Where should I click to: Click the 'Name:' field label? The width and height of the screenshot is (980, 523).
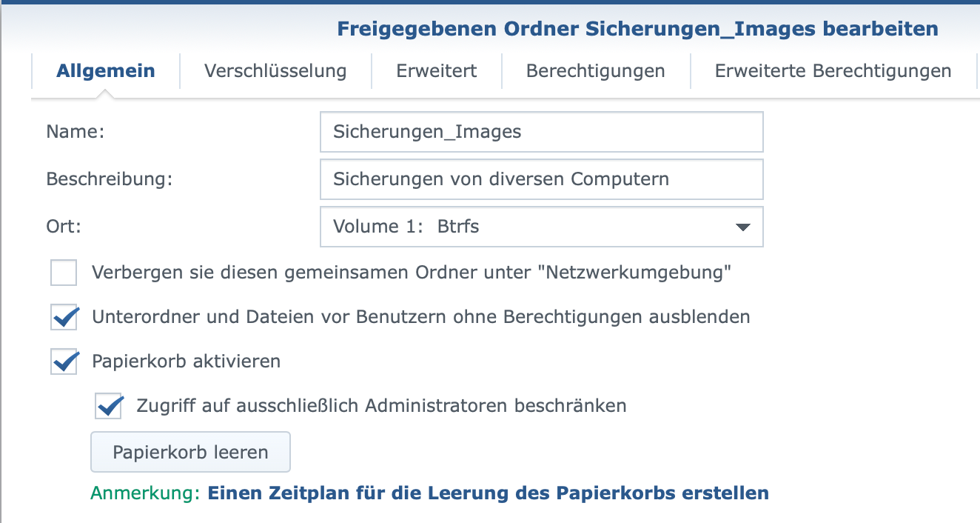(75, 132)
